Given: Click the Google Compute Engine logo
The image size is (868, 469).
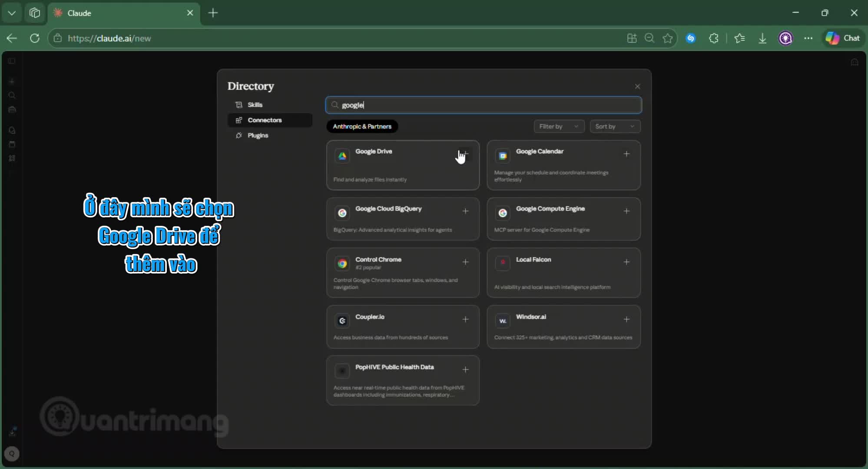Looking at the screenshot, I should pyautogui.click(x=503, y=213).
